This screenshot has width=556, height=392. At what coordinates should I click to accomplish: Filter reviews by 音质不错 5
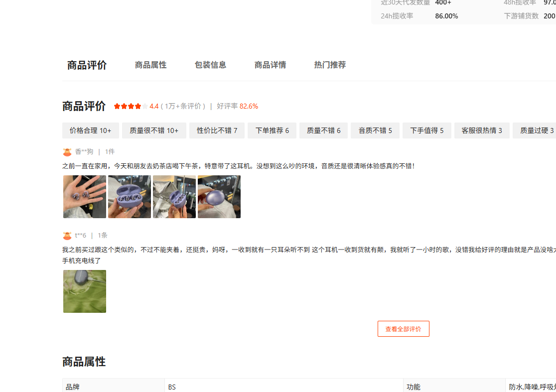coord(375,131)
